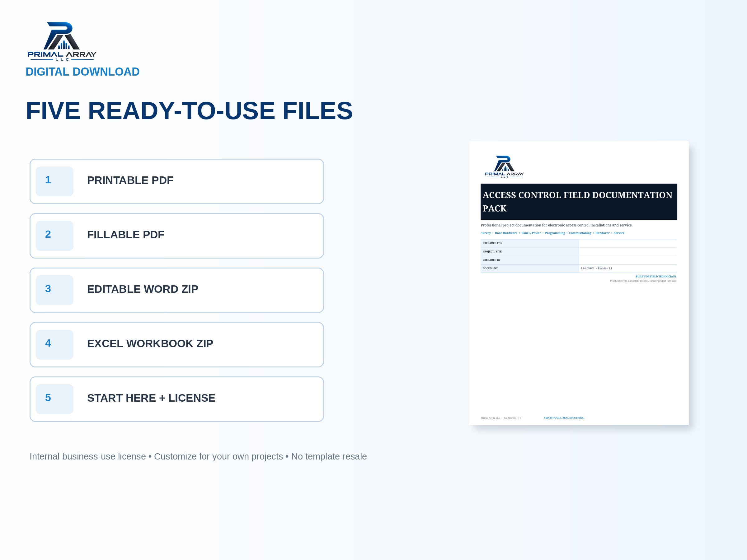The width and height of the screenshot is (747, 560).
Task: Click the FIVE READY-TO-USE FILES heading
Action: (189, 111)
